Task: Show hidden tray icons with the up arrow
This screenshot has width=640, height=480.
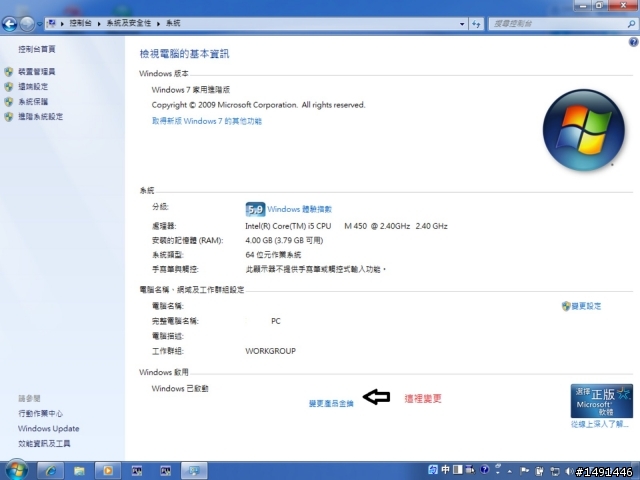Action: (509, 471)
